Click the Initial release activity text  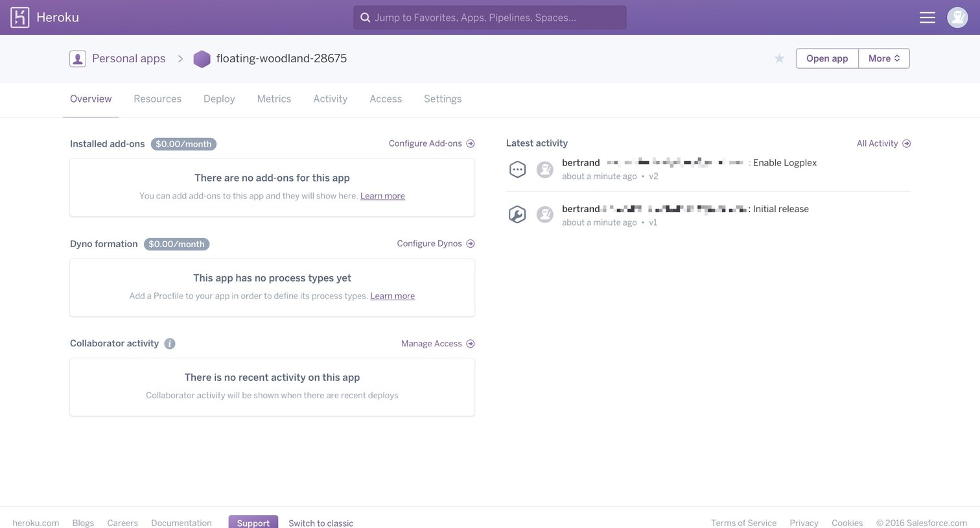pyautogui.click(x=780, y=209)
